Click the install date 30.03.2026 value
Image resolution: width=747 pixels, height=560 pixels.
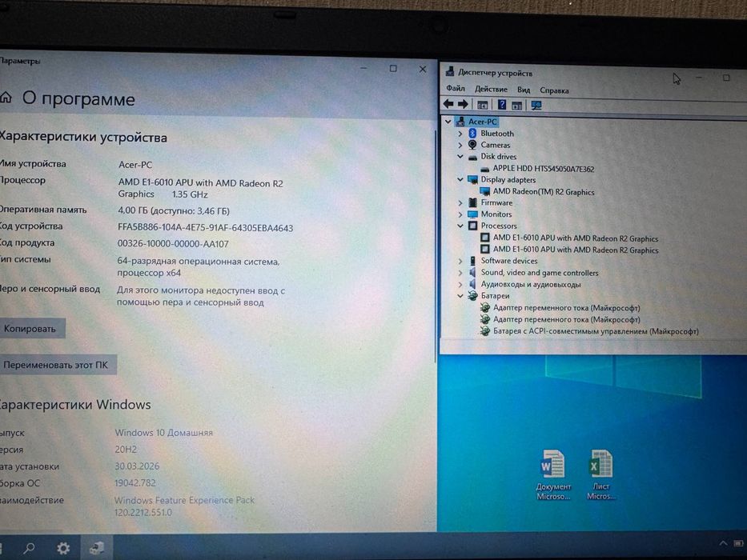coord(137,466)
